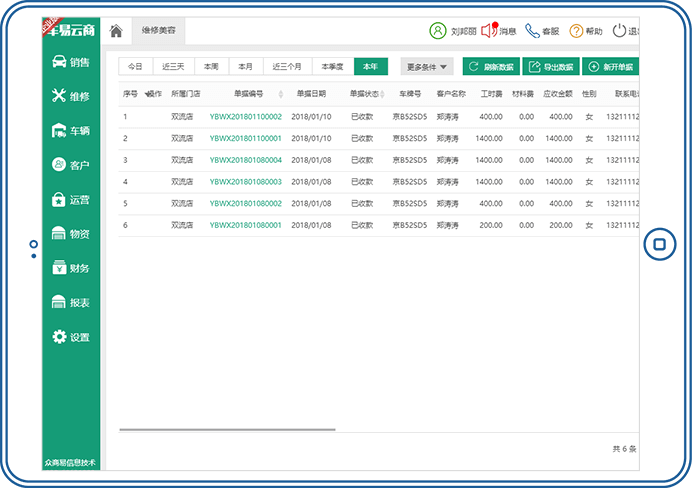Open the 销售 sales module

(71, 62)
